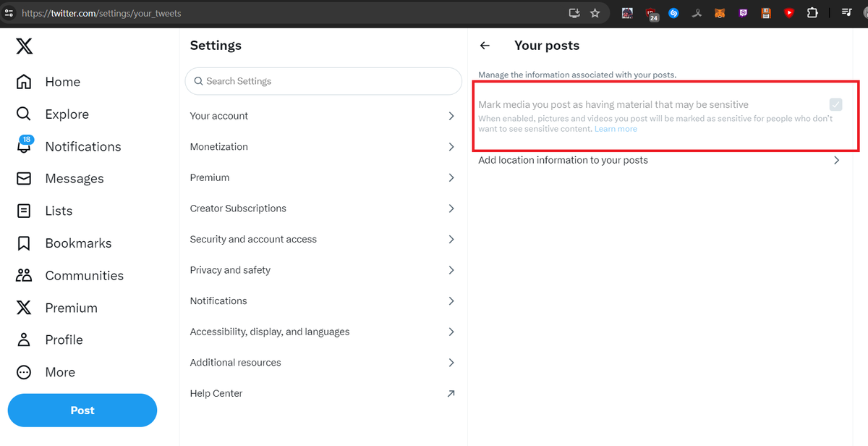The image size is (868, 446).
Task: Go to Home in left navigation
Action: tap(48, 82)
